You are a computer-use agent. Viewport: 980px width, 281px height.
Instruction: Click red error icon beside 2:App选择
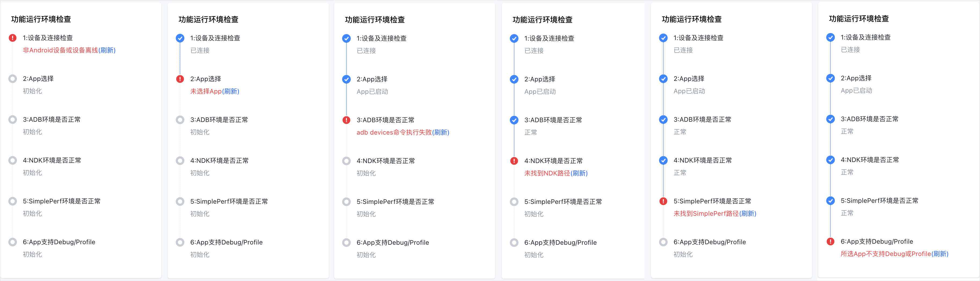[x=180, y=79]
